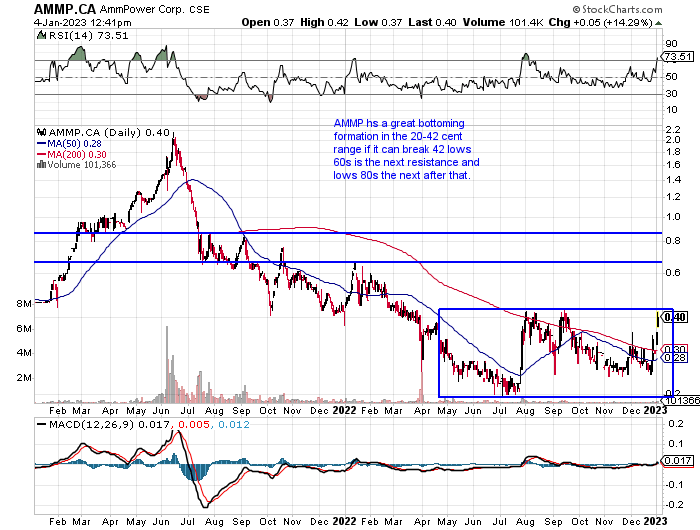The image size is (700, 530).
Task: Click the blue annotation text about bottoming formation
Action: [x=406, y=149]
